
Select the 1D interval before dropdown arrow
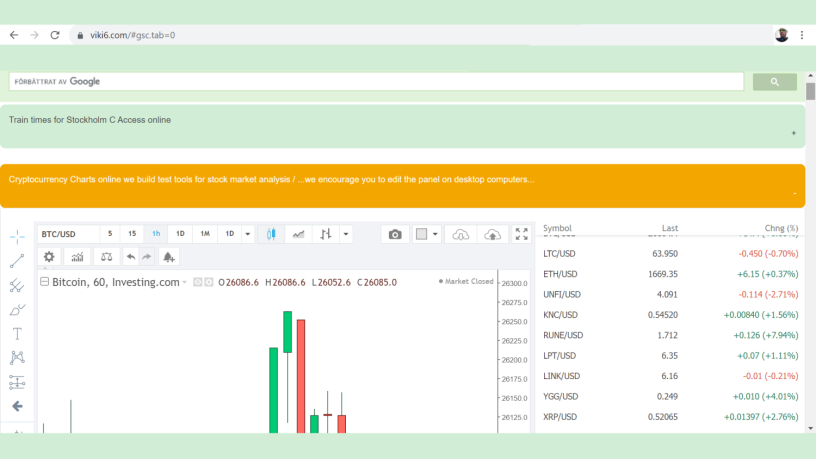(230, 234)
